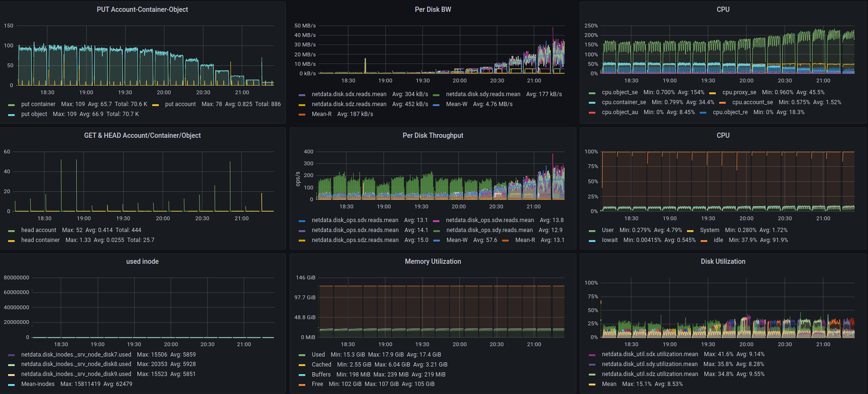This screenshot has width=868, height=394.
Task: Select the cpu.proxy_se legend label
Action: [739, 92]
